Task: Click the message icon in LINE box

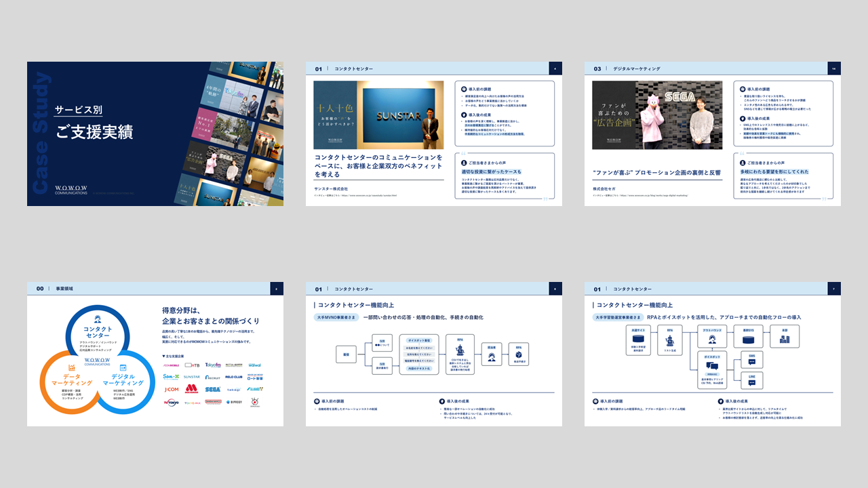Action: tap(752, 383)
